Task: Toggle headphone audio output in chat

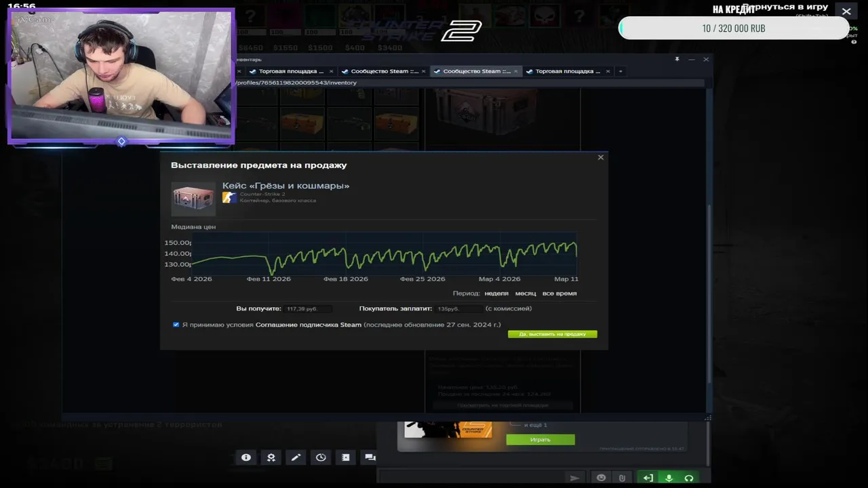Action: coord(689,478)
